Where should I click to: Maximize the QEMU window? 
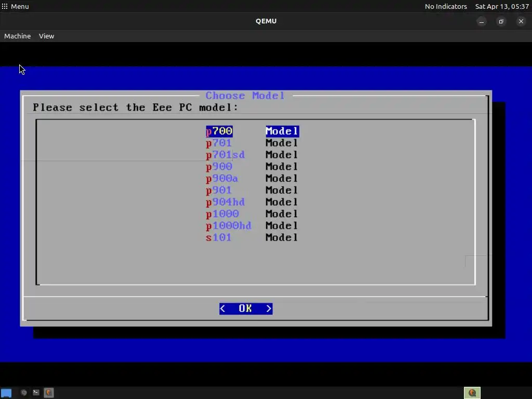(501, 21)
